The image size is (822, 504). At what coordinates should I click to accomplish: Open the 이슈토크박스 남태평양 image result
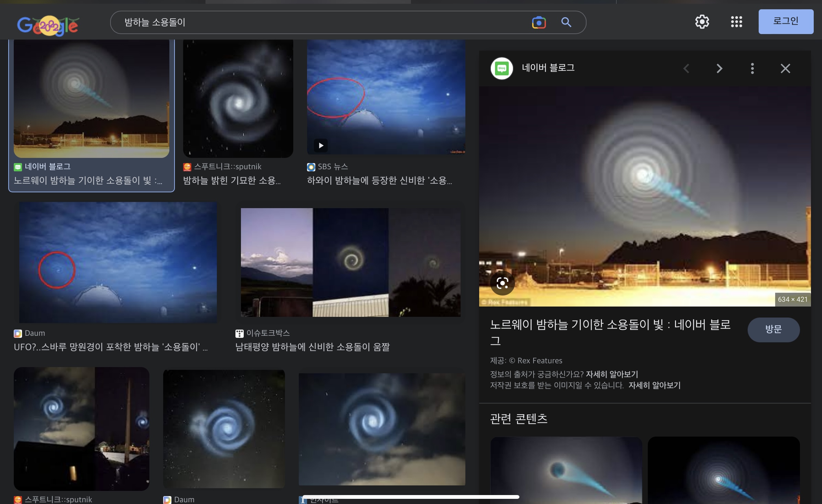[350, 262]
